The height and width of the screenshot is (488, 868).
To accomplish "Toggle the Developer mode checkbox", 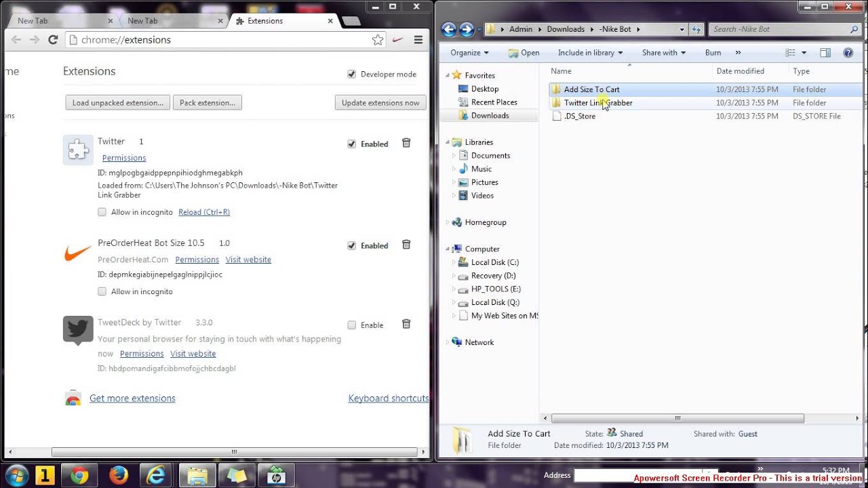I will pos(351,74).
